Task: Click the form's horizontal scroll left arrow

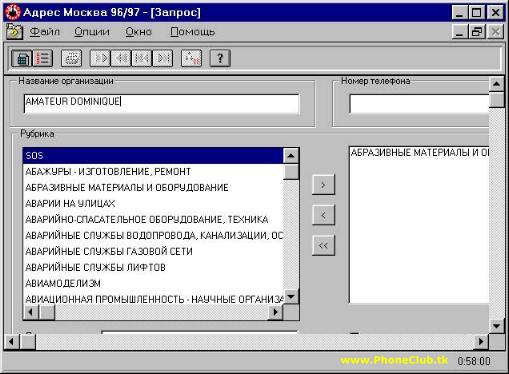Action: tap(12, 342)
